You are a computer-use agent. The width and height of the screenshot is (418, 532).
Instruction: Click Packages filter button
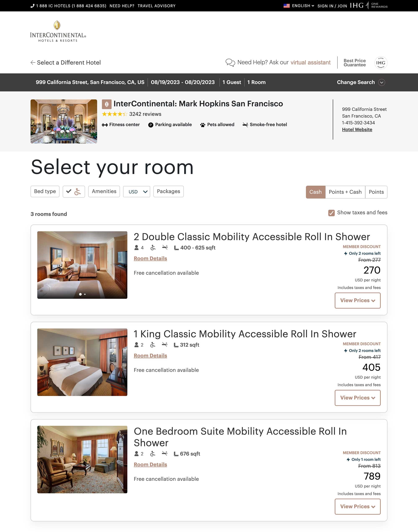coord(168,191)
